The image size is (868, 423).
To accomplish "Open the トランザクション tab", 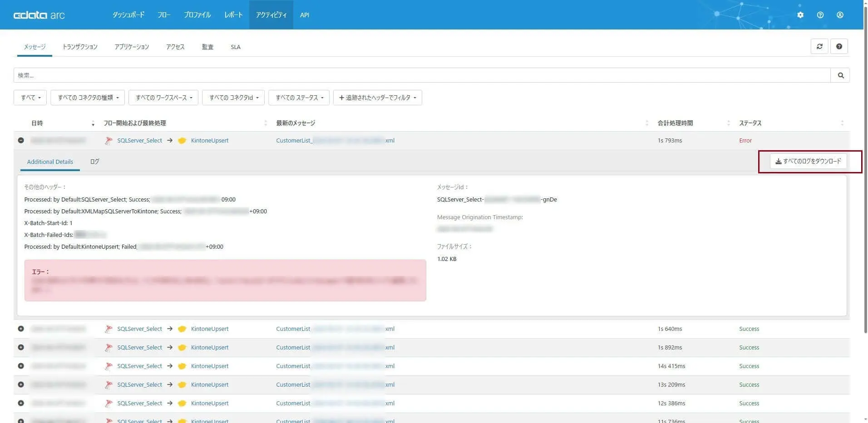I will click(x=80, y=47).
